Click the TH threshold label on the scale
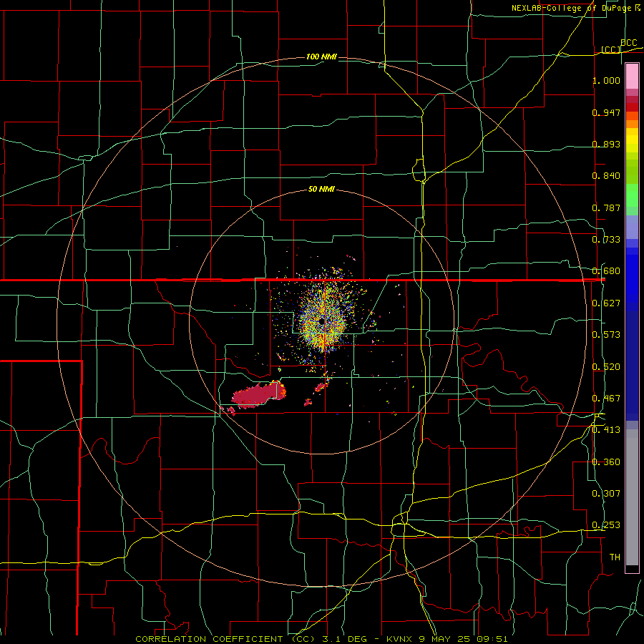 point(615,557)
